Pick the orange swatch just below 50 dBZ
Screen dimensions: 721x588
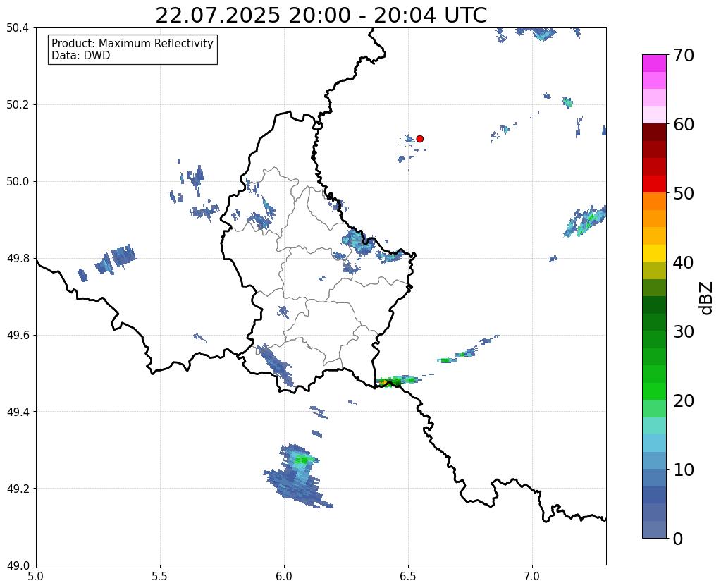coord(654,202)
